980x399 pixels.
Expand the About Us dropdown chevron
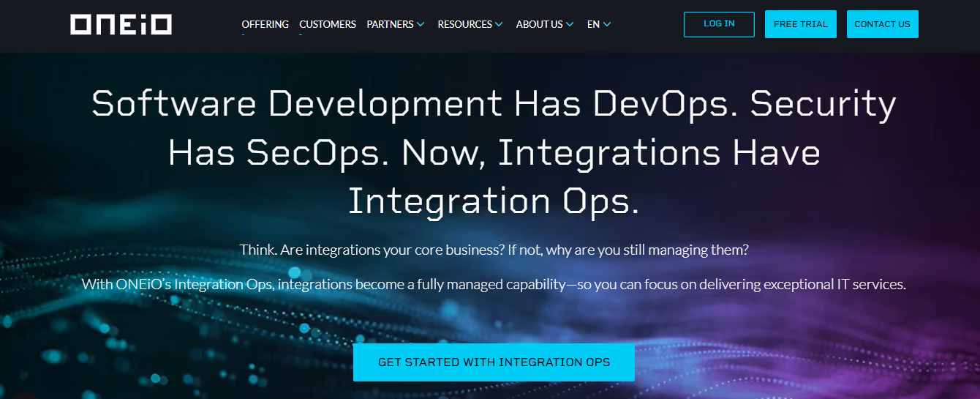coord(570,25)
